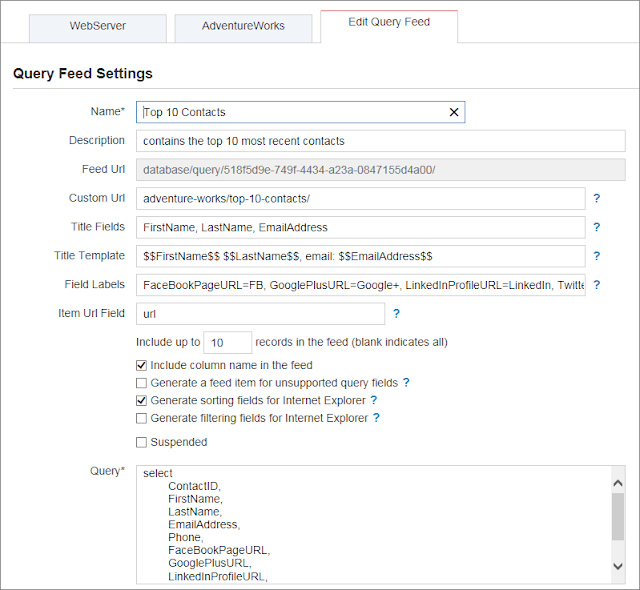Click help icon next to Custom Url

597,199
